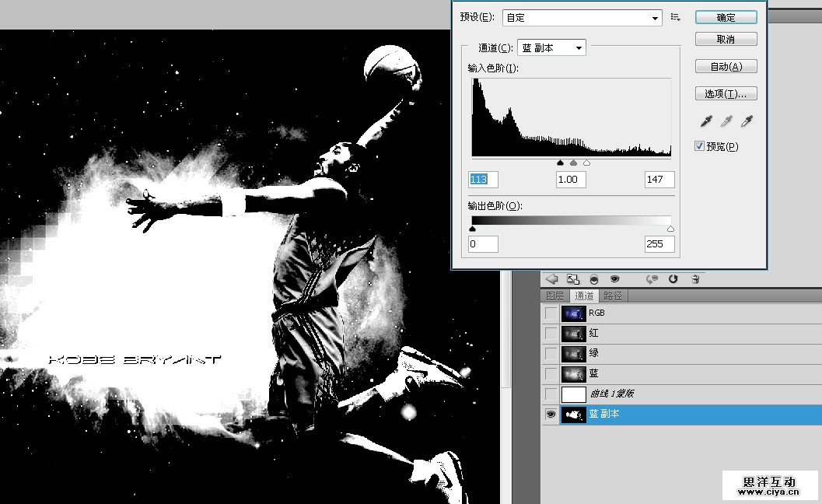Switch to the 路径 paths tab

pyautogui.click(x=614, y=296)
